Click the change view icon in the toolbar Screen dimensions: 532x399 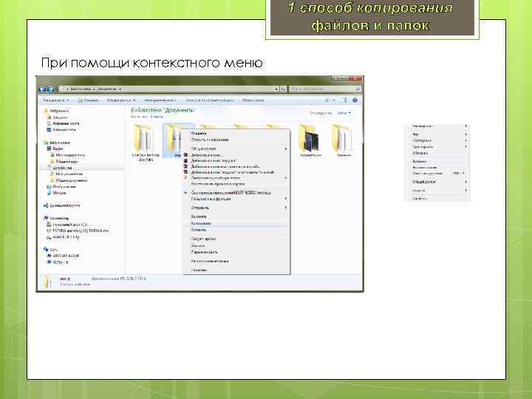click(x=327, y=100)
